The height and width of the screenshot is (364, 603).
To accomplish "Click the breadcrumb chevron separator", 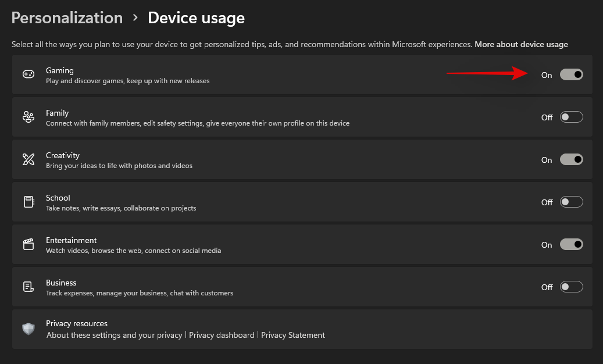I will tap(135, 18).
